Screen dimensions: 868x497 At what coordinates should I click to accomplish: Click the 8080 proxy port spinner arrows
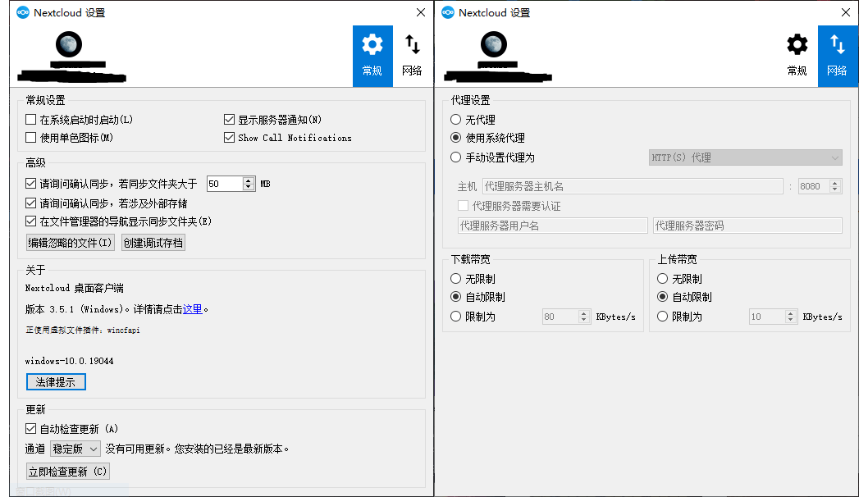coord(835,186)
